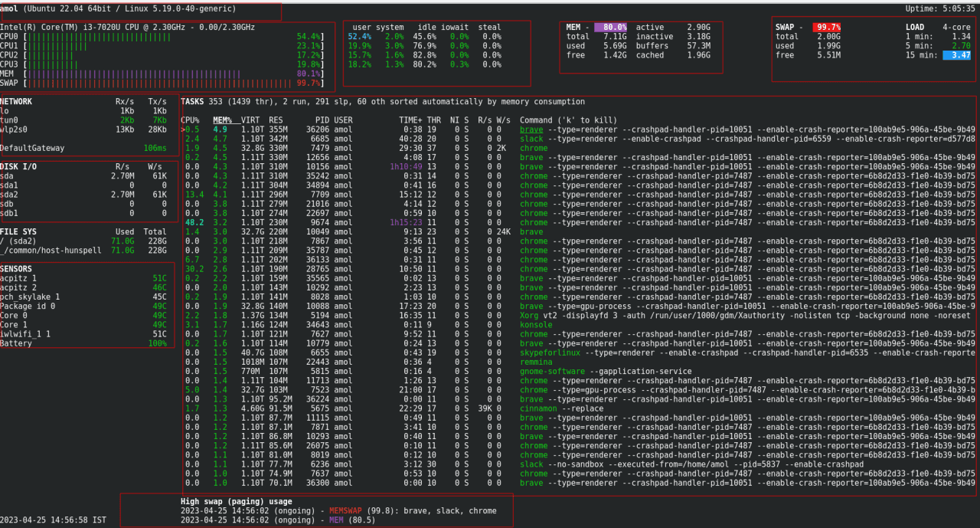Click the 15 min load value
Screen dimensions: 980x528
tap(957, 55)
